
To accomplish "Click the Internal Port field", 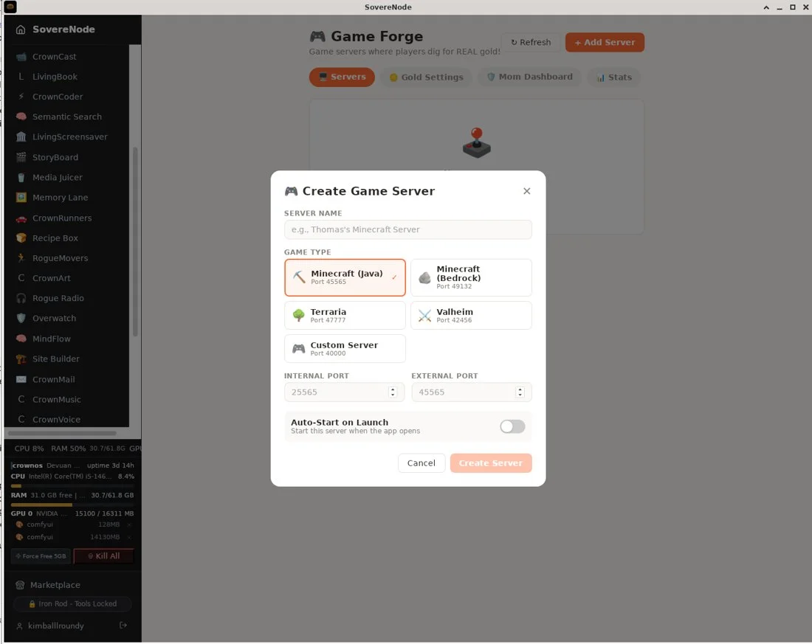I will click(x=344, y=392).
